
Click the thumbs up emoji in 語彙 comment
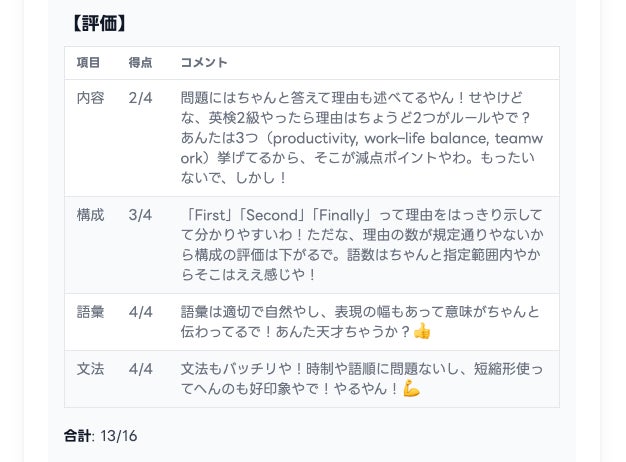pyautogui.click(x=422, y=331)
